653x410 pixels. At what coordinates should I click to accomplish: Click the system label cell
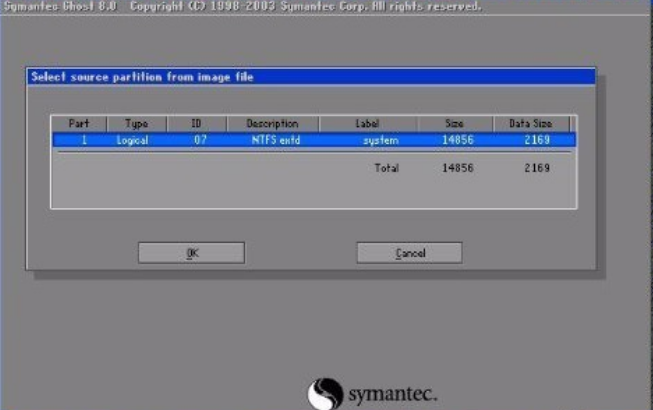[x=381, y=141]
